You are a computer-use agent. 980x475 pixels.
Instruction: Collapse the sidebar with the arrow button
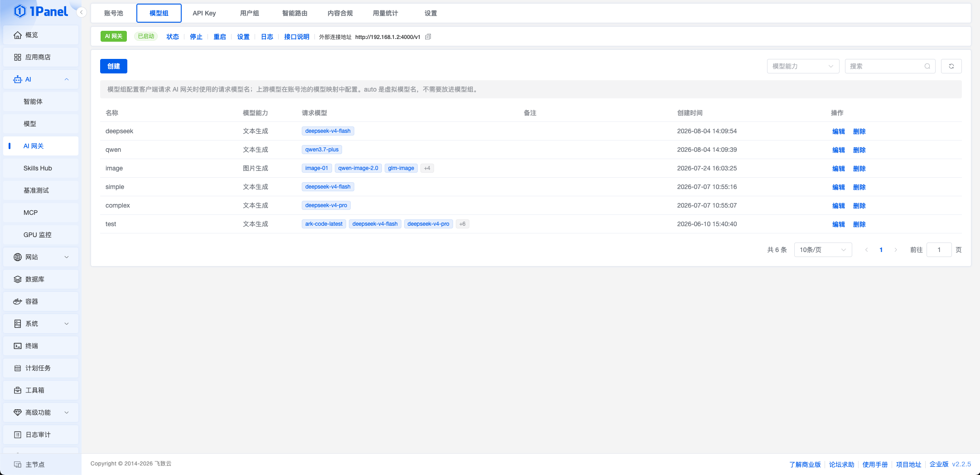pyautogui.click(x=82, y=12)
